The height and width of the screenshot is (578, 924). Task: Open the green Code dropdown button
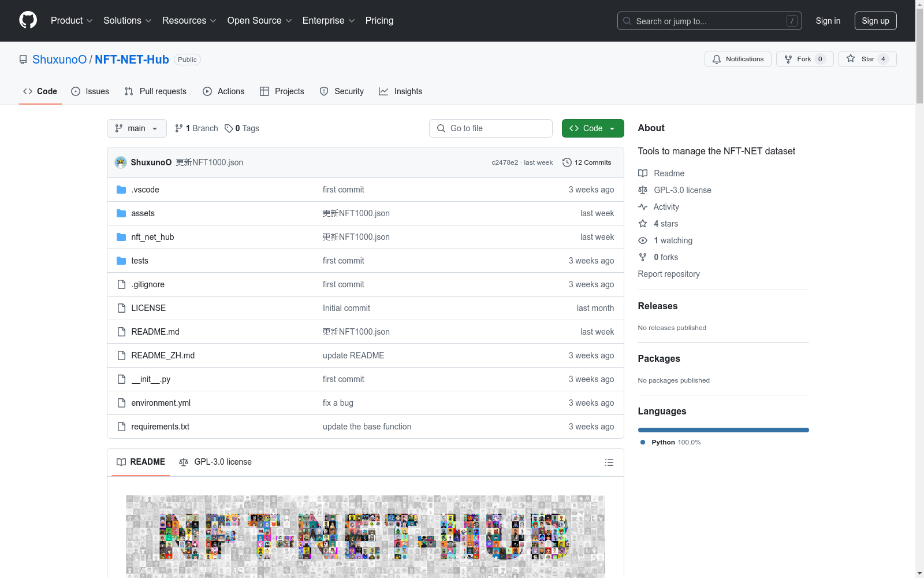click(593, 128)
